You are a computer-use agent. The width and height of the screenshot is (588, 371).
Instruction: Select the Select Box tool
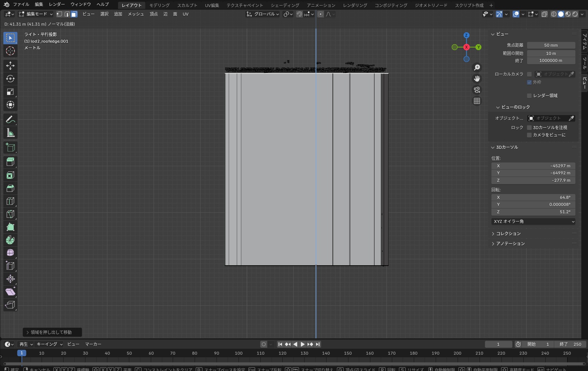tap(10, 38)
